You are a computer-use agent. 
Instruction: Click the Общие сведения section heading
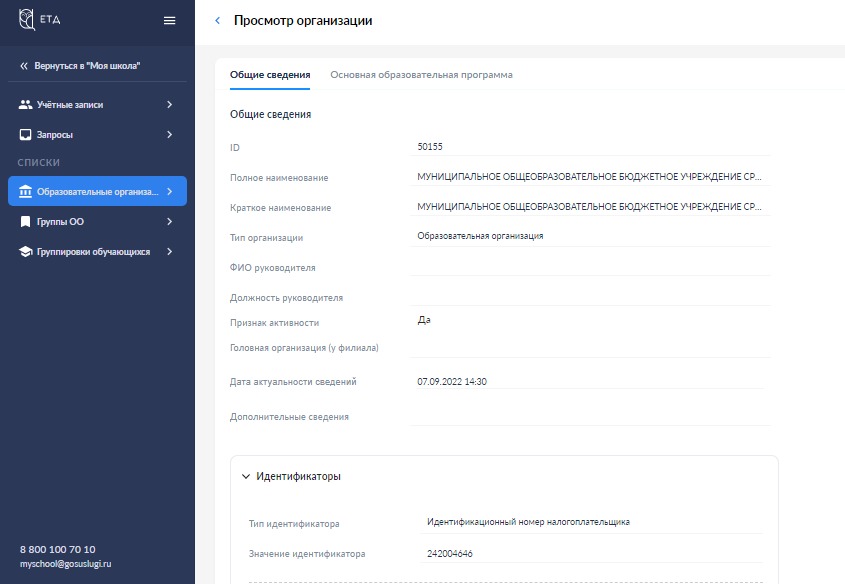click(271, 114)
